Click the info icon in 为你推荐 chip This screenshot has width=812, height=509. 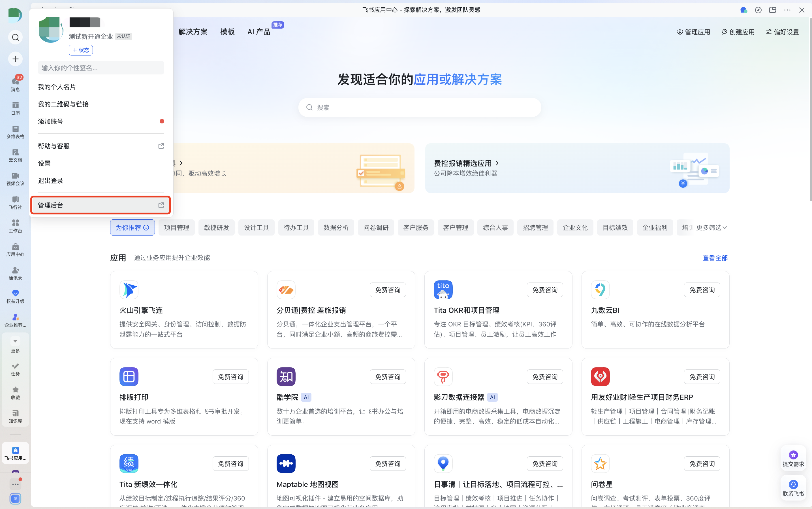pyautogui.click(x=146, y=228)
